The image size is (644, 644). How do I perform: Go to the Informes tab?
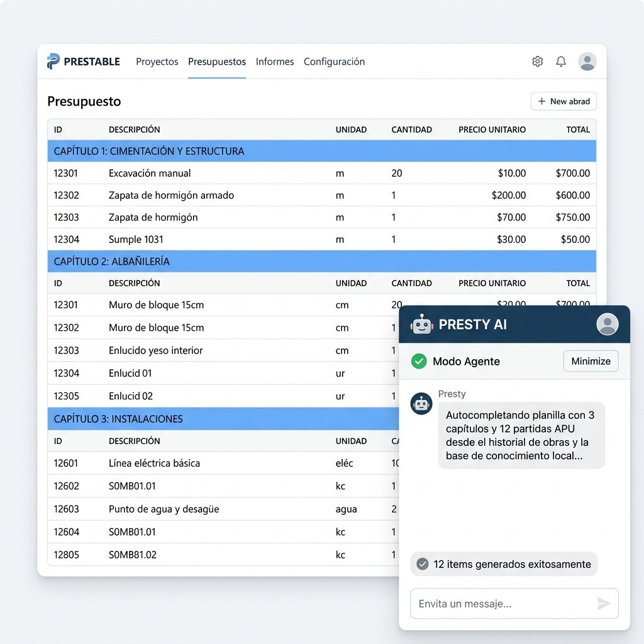tap(275, 62)
